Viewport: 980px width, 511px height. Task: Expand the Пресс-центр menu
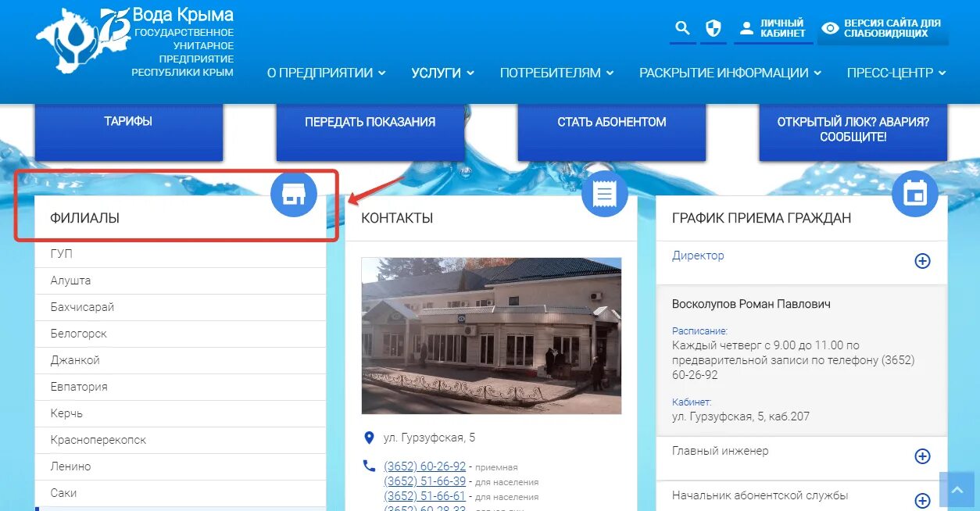(x=897, y=73)
